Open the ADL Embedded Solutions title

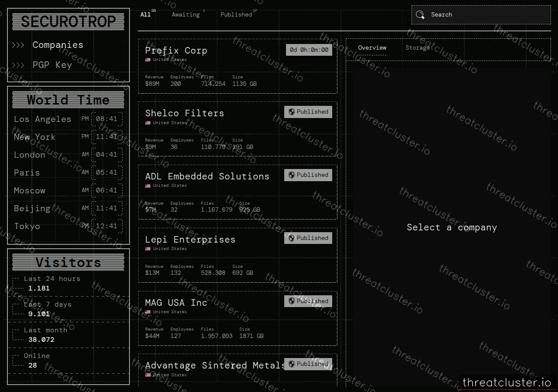point(207,176)
